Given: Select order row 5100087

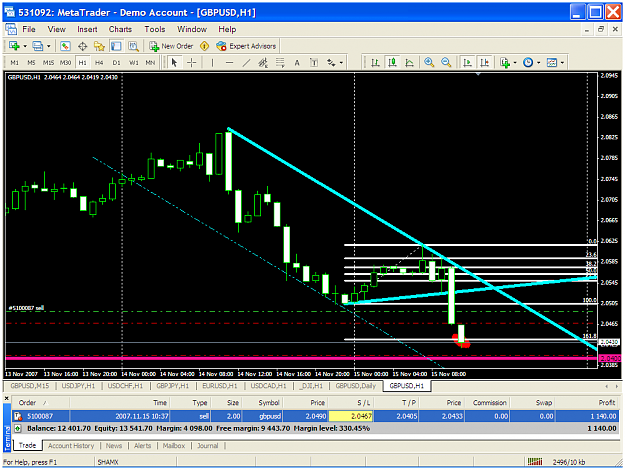Looking at the screenshot, I should click(315, 416).
